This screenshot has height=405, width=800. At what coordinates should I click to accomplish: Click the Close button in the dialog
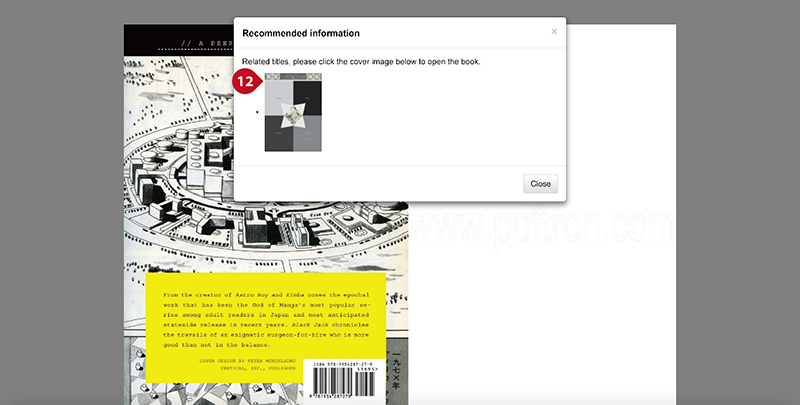click(540, 184)
